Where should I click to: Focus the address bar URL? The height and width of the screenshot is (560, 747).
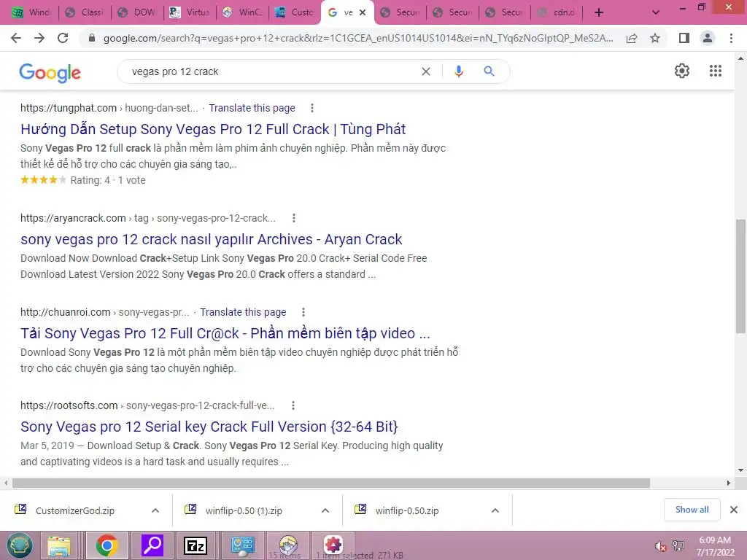click(x=358, y=38)
